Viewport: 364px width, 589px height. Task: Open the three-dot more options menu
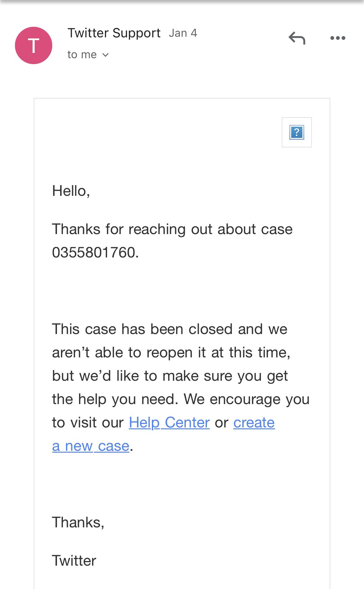338,38
